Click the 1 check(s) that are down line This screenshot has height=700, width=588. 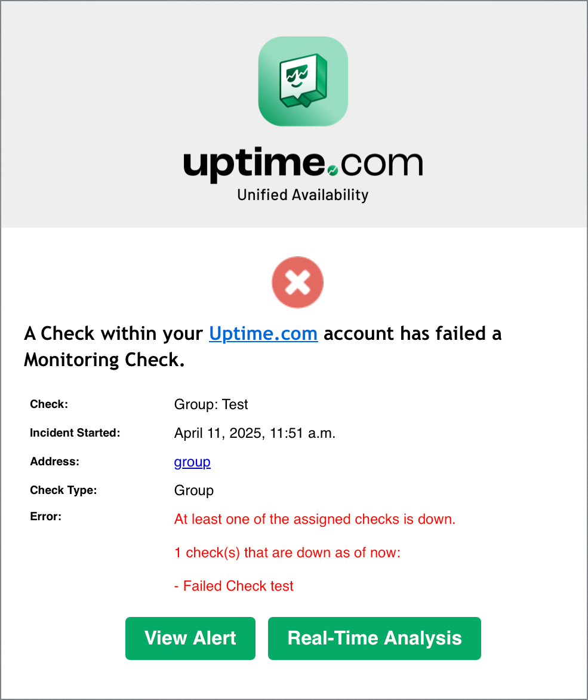point(287,552)
